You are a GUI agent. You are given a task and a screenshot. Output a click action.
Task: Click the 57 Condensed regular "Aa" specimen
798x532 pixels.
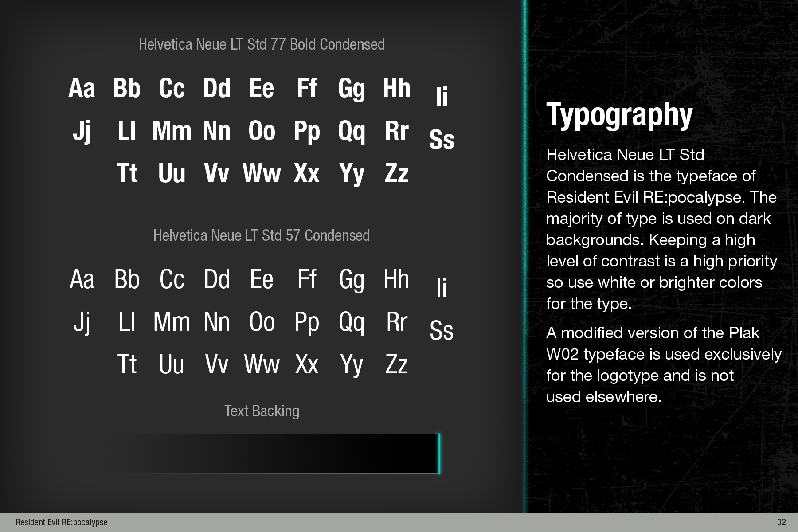[82, 279]
